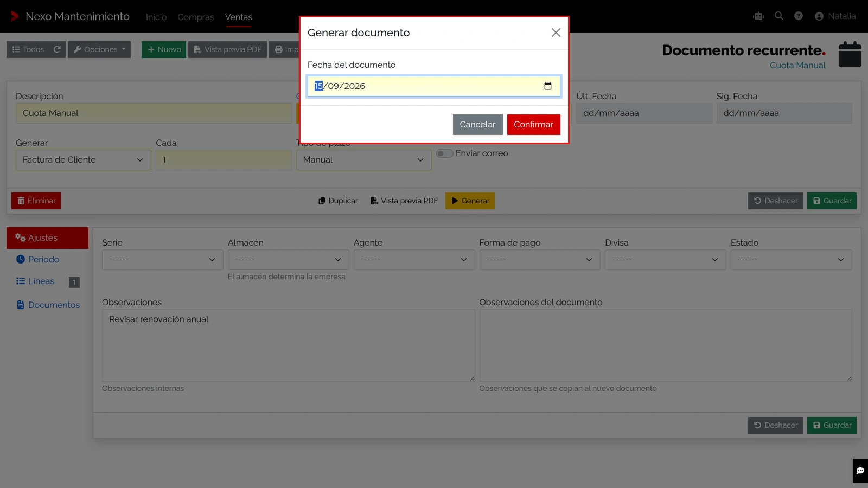Open the Tipo de plazo Manual dropdown
This screenshot has width=868, height=488.
364,160
